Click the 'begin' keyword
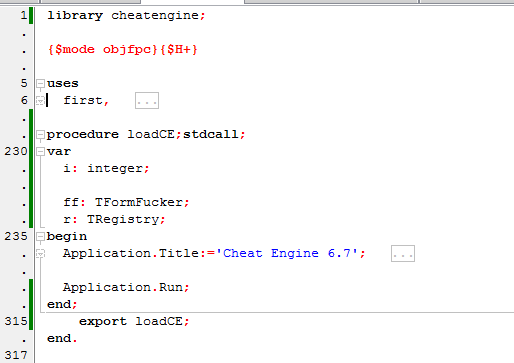This screenshot has width=514, height=363. point(67,237)
